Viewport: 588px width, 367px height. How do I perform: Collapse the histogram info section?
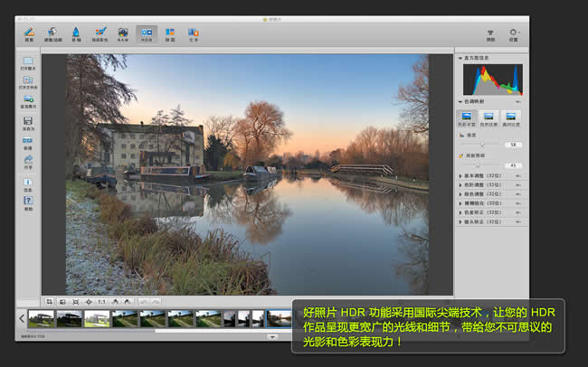pos(460,58)
